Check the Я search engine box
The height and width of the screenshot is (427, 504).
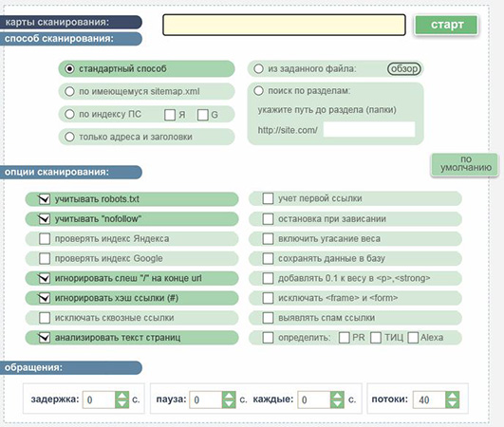170,115
